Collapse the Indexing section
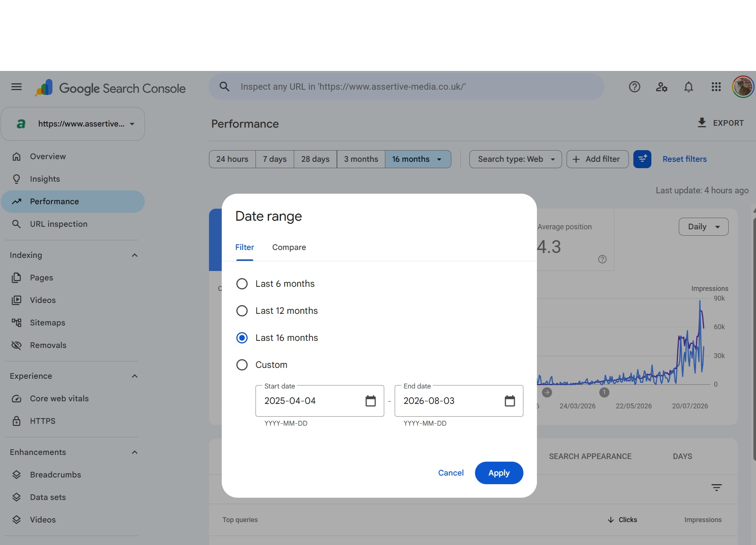This screenshot has width=756, height=545. tap(135, 255)
